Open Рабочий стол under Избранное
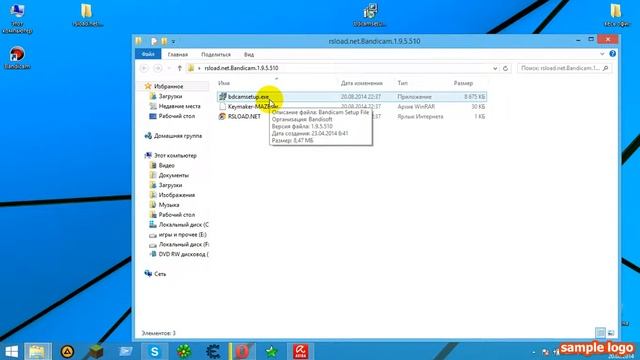 coord(176,116)
